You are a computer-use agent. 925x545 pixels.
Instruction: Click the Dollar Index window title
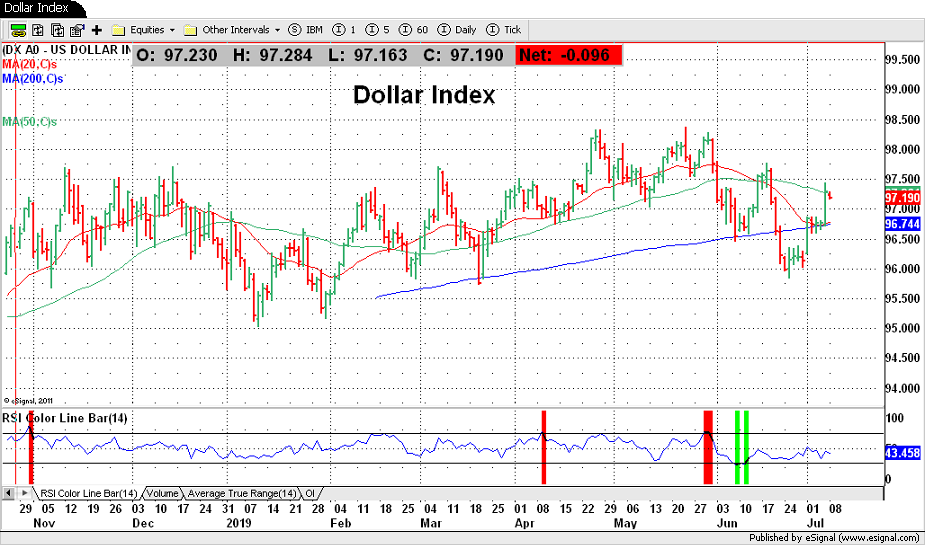tap(35, 8)
